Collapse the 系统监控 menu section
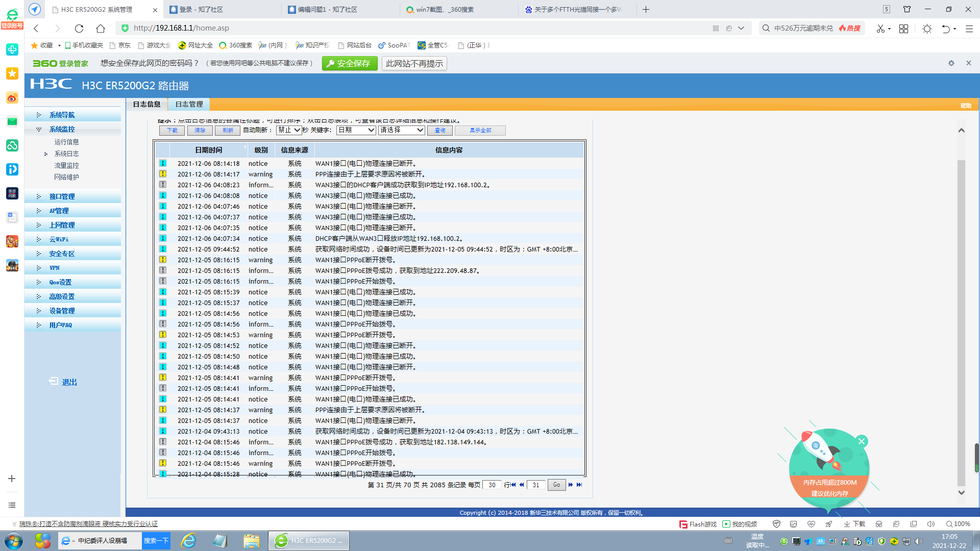 pos(62,129)
